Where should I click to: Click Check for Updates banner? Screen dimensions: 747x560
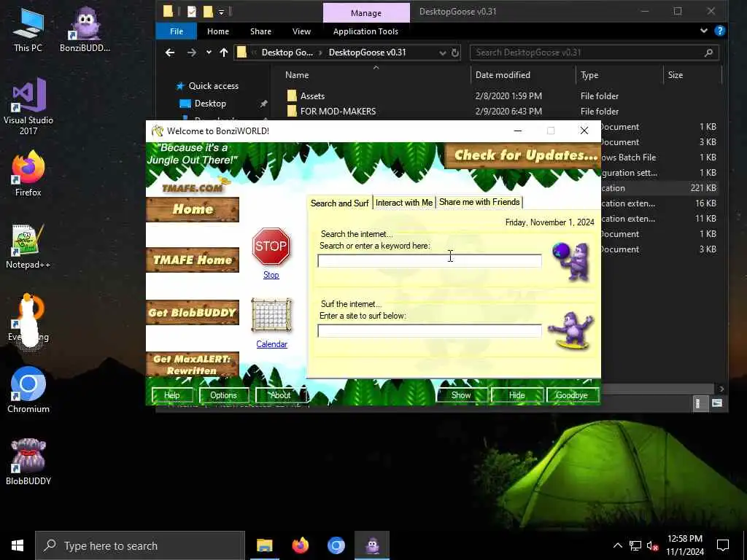522,155
